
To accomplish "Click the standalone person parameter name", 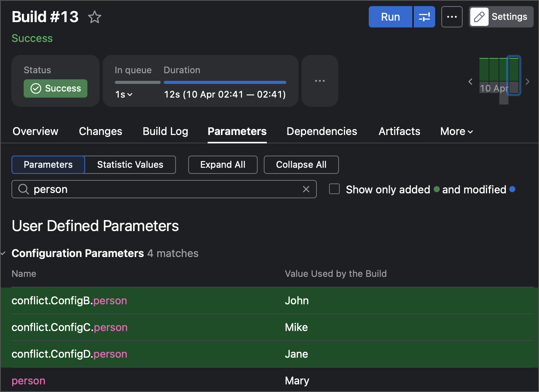I will pos(29,381).
